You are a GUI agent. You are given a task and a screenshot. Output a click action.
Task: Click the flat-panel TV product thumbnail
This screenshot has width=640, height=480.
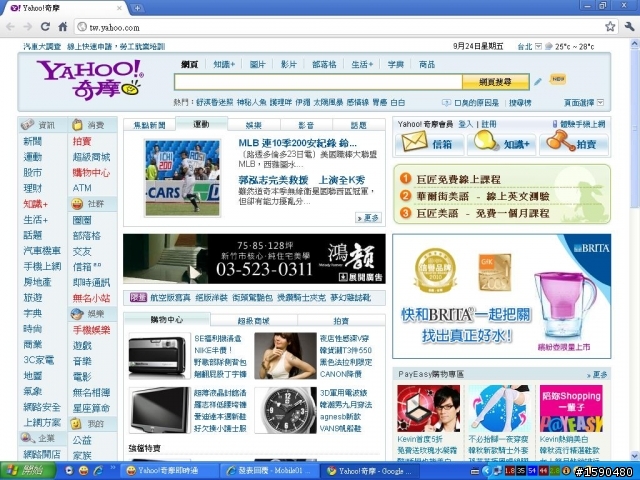[160, 410]
